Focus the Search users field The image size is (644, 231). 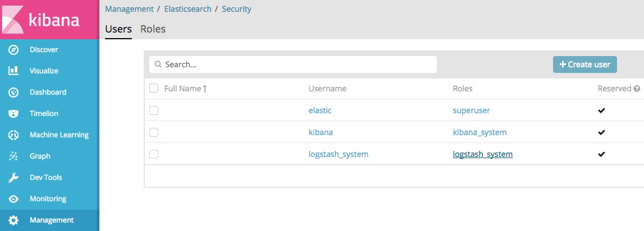(x=293, y=64)
